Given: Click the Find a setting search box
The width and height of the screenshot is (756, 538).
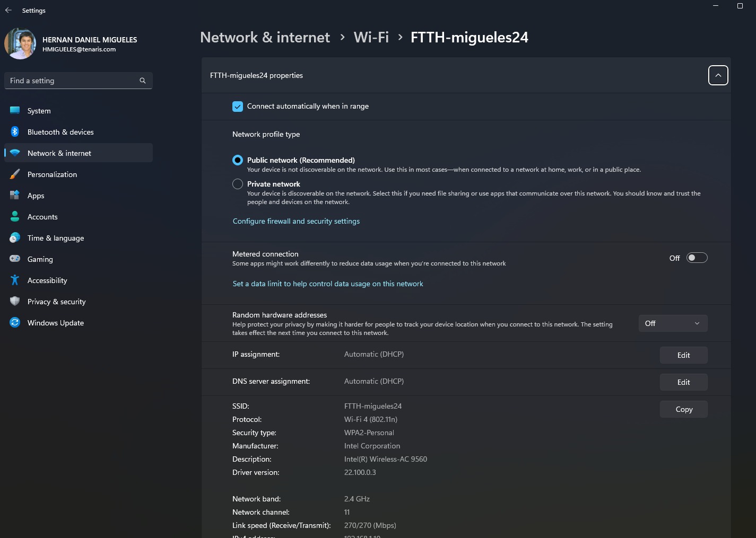Looking at the screenshot, I should point(72,81).
